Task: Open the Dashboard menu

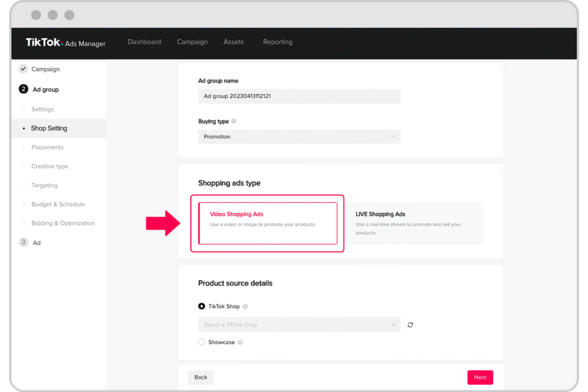Action: 144,42
